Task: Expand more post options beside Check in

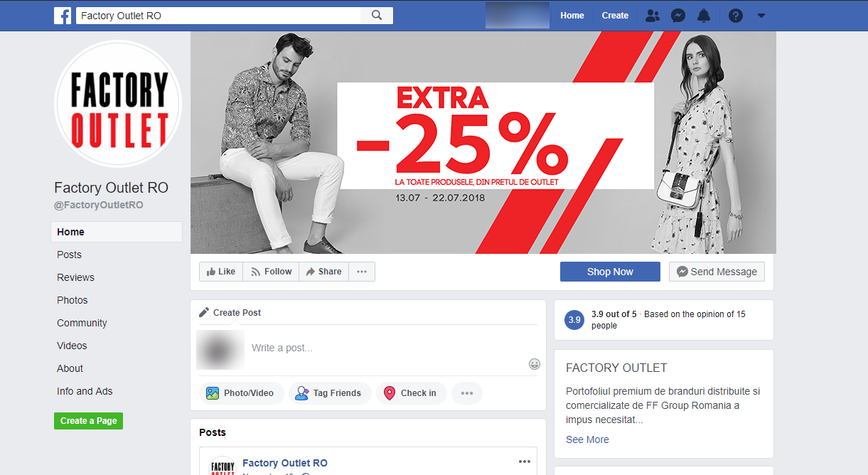Action: click(x=467, y=393)
